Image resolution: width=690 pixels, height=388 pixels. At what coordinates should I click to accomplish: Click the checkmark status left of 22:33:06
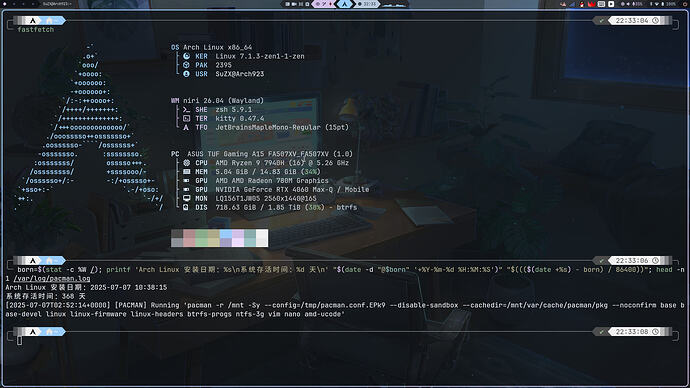click(602, 260)
